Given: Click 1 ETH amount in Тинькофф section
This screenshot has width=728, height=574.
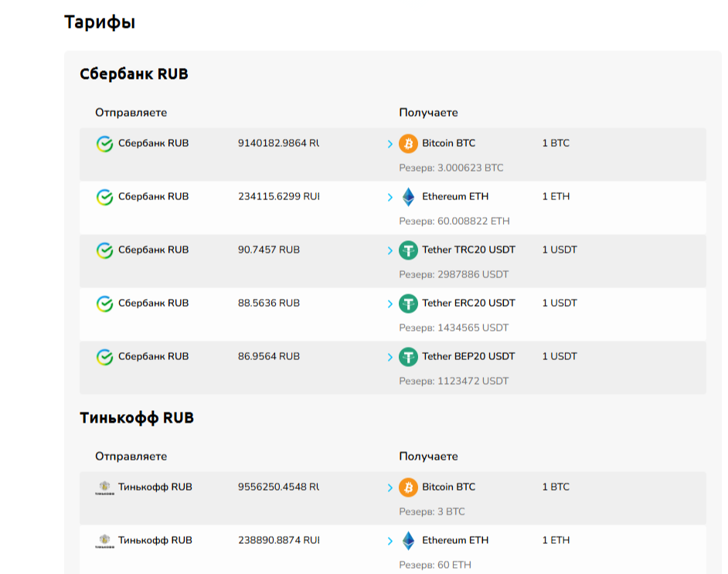Looking at the screenshot, I should (556, 540).
